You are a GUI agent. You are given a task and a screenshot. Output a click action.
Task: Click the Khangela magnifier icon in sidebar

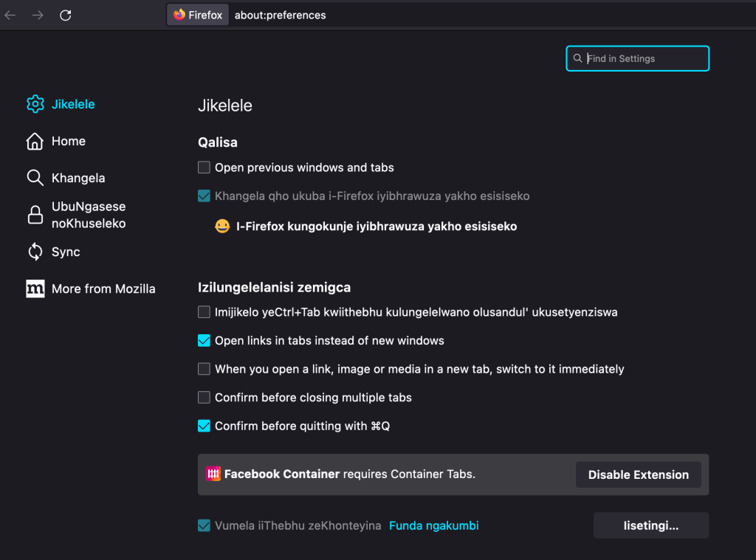point(35,178)
